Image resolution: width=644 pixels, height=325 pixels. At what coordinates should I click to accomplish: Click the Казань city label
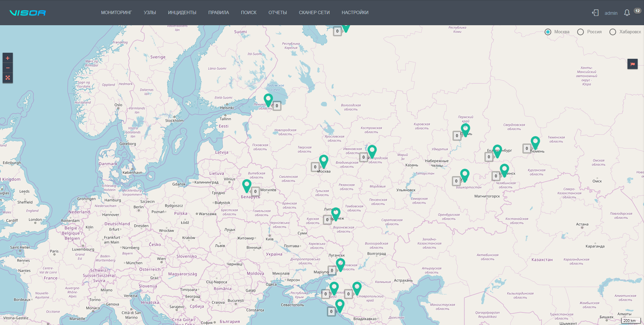pyautogui.click(x=412, y=165)
